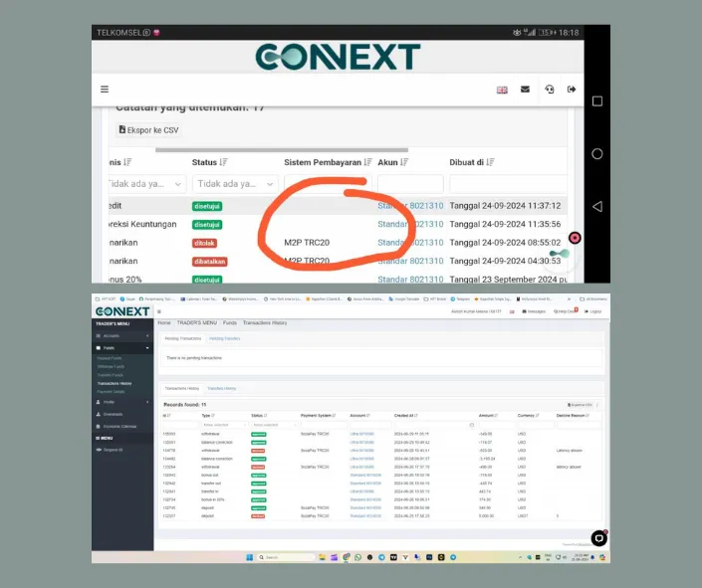Collapse the Funds menu in the desktop sidebar
The image size is (702, 588).
[x=122, y=347]
